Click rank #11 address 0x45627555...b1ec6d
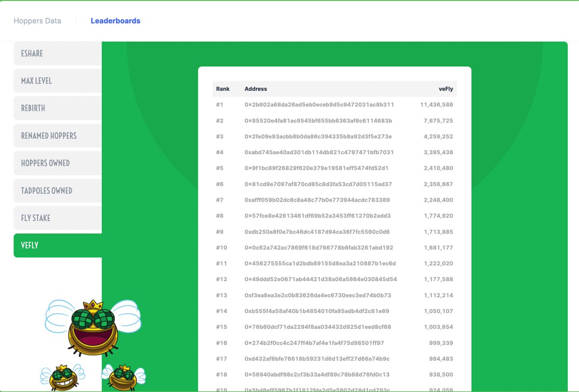 coord(320,264)
